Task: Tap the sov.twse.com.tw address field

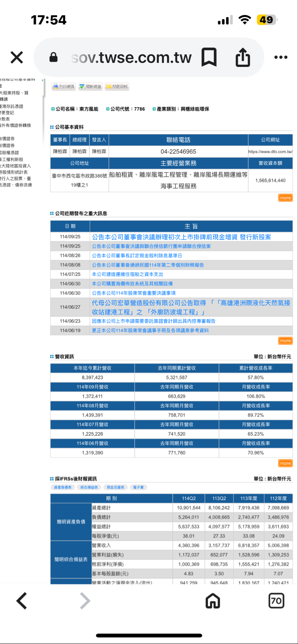Action: (x=131, y=57)
